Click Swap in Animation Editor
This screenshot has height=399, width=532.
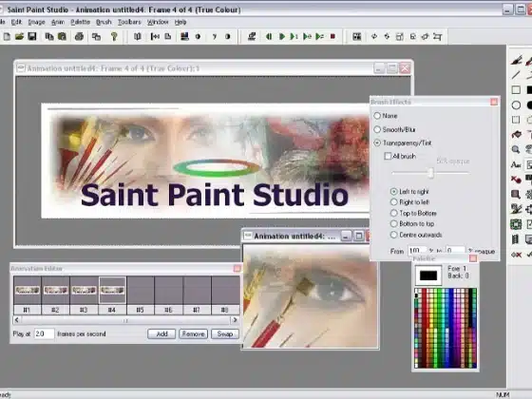(224, 333)
